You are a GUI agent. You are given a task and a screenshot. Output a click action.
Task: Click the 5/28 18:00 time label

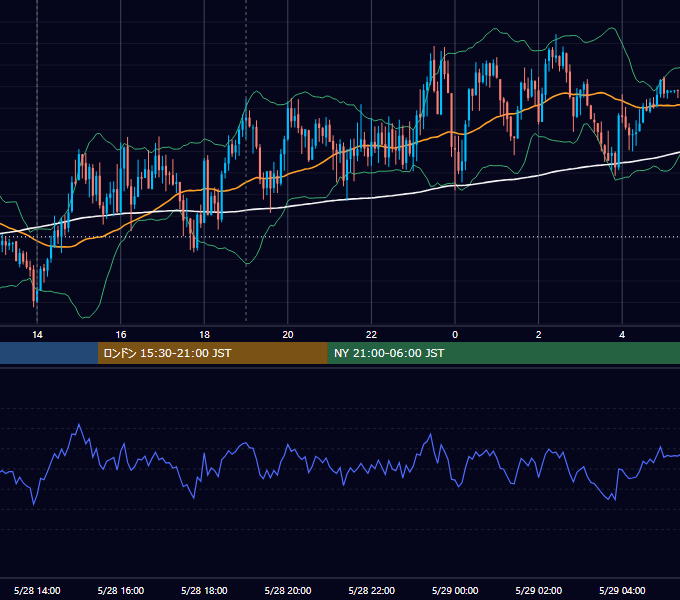point(204,590)
